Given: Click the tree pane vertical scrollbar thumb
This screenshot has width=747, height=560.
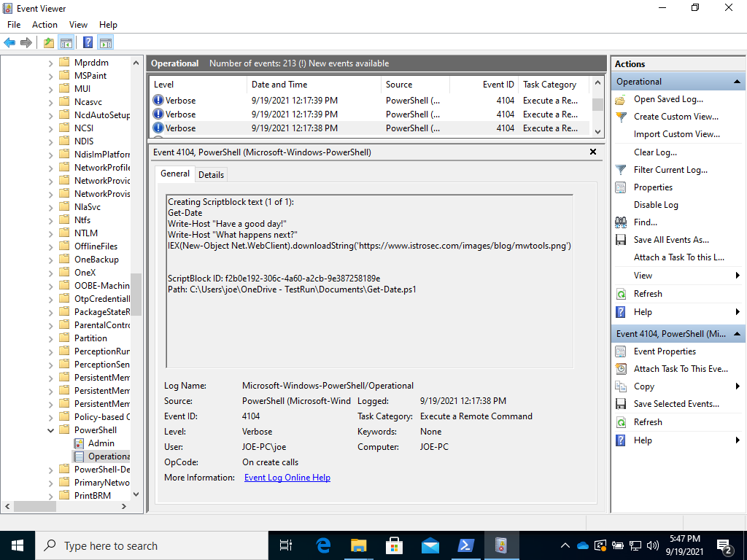Looking at the screenshot, I should pyautogui.click(x=136, y=295).
